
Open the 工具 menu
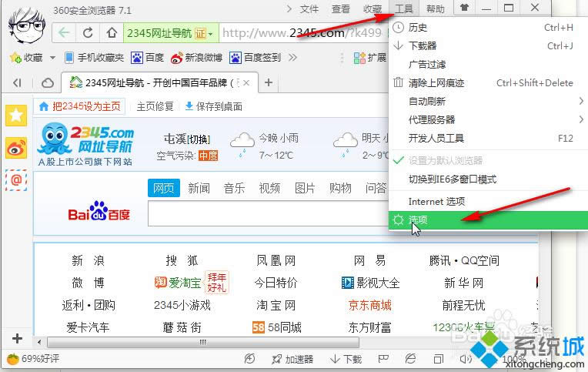404,8
